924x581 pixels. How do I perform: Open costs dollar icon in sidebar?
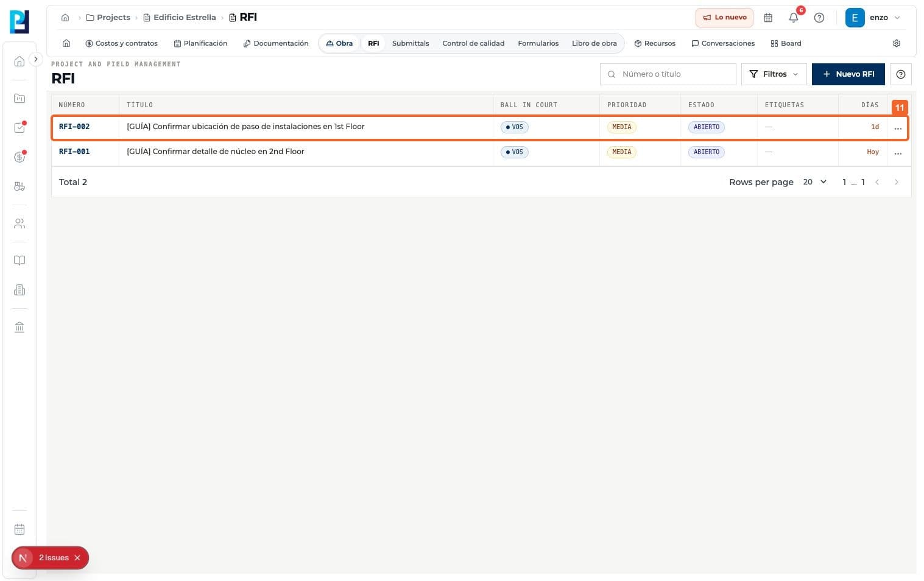click(x=19, y=157)
